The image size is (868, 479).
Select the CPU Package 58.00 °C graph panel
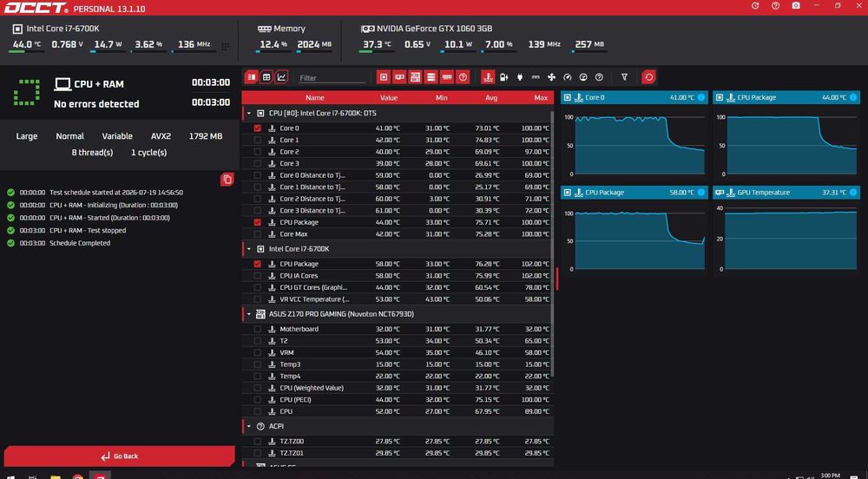(634, 230)
